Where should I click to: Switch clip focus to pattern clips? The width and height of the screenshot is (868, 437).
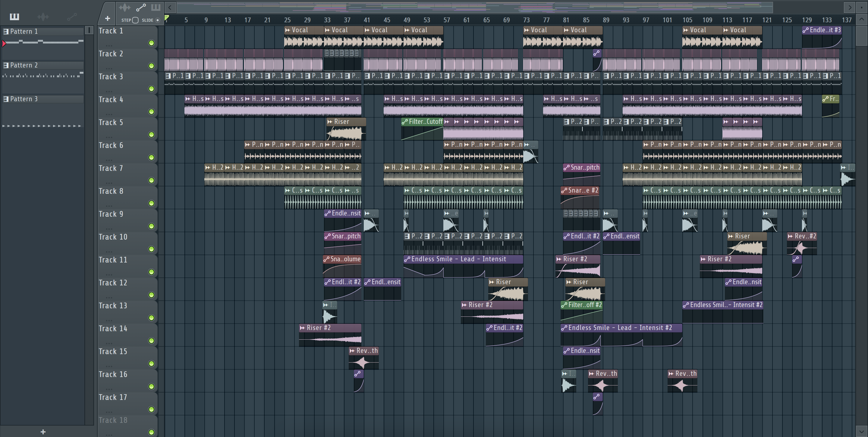pyautogui.click(x=156, y=8)
